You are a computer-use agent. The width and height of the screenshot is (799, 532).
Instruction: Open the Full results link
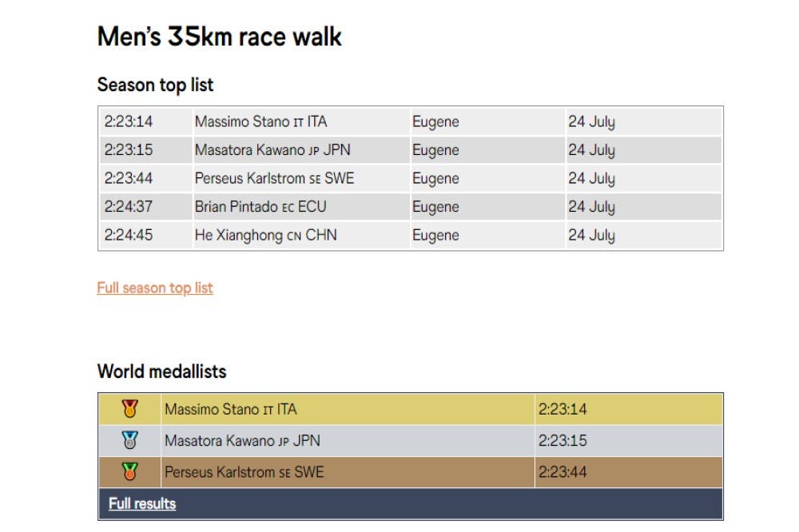click(142, 503)
